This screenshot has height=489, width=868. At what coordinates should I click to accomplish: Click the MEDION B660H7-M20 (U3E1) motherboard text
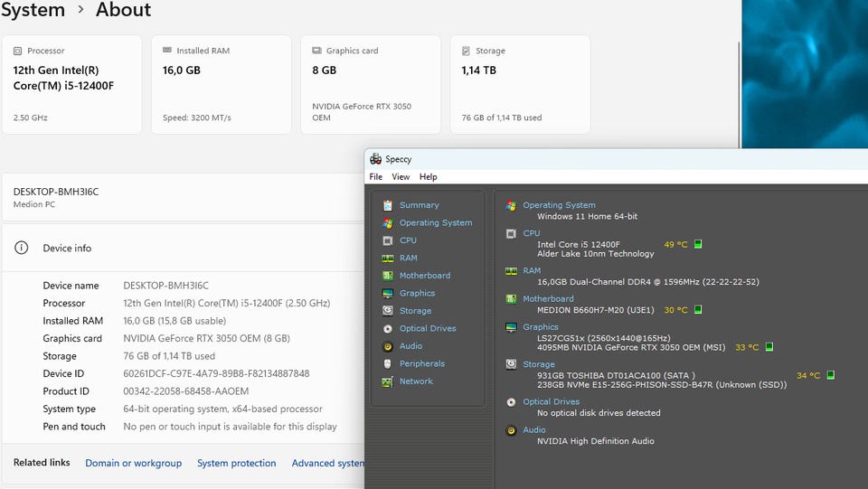coord(596,310)
